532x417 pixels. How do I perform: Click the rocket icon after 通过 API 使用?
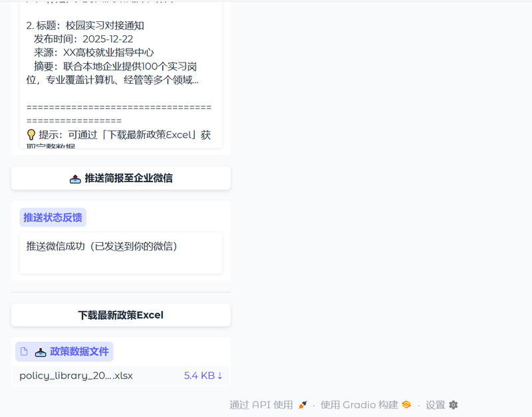click(303, 405)
